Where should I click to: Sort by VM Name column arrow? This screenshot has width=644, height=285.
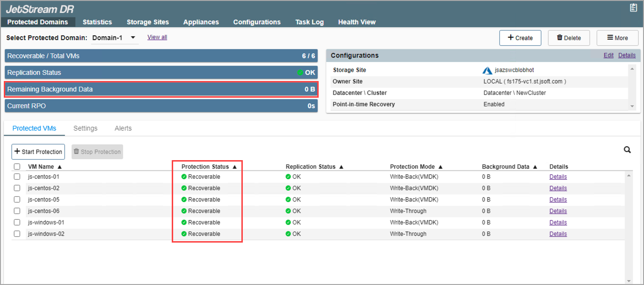[60, 167]
